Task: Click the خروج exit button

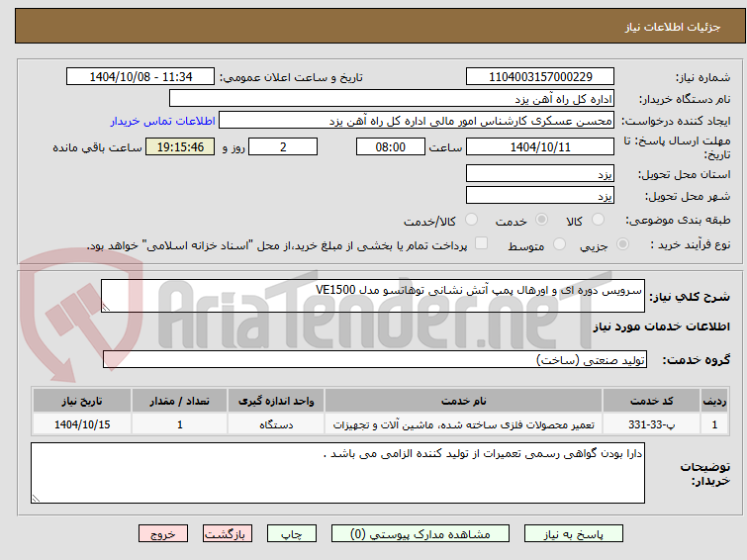Action: 163,534
